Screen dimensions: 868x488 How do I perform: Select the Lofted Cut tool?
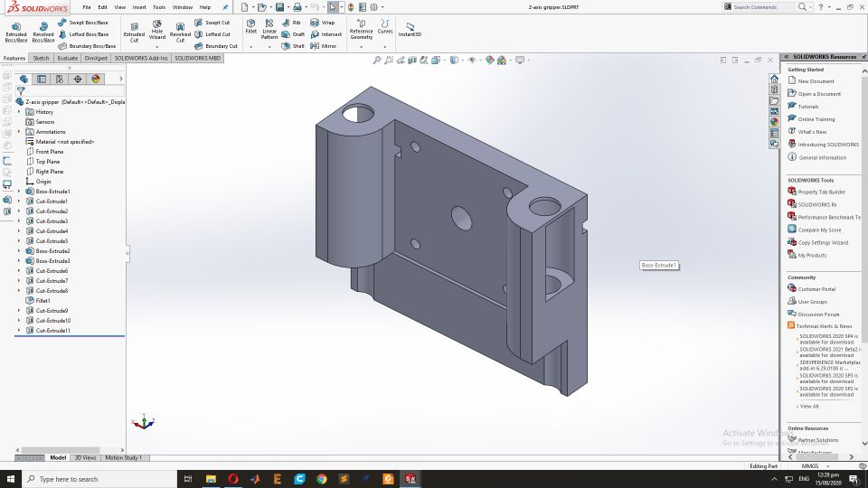point(212,34)
